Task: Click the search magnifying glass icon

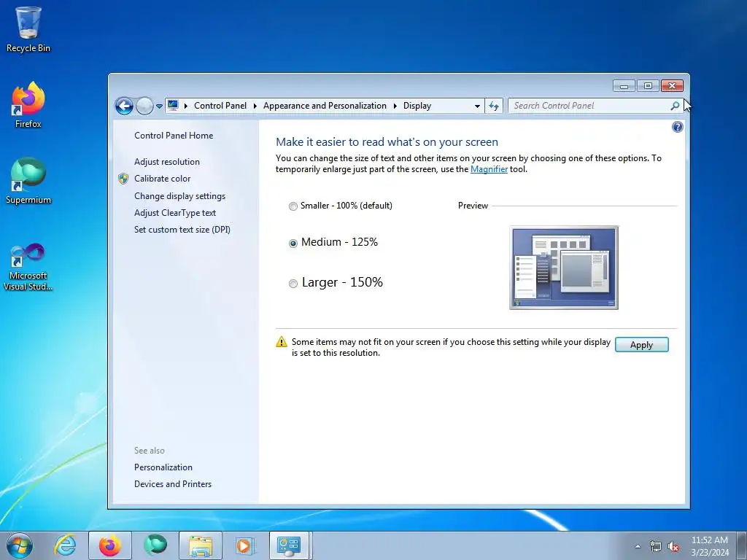Action: [675, 106]
